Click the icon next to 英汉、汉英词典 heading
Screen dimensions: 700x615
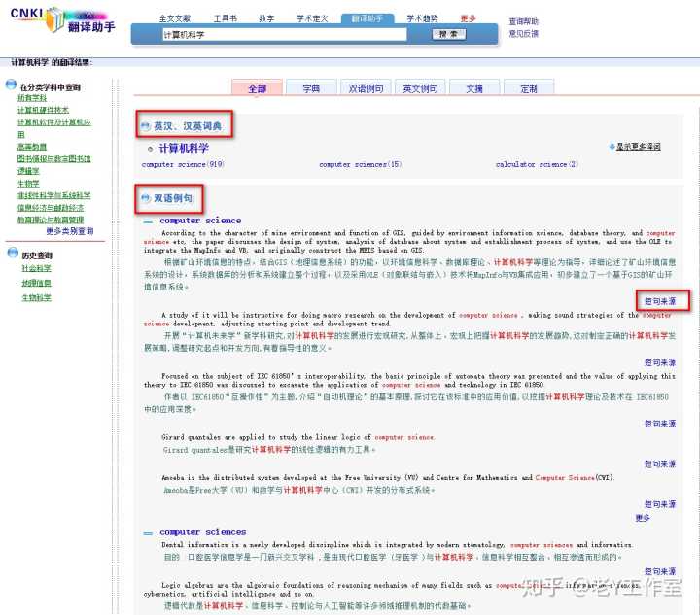(x=145, y=126)
